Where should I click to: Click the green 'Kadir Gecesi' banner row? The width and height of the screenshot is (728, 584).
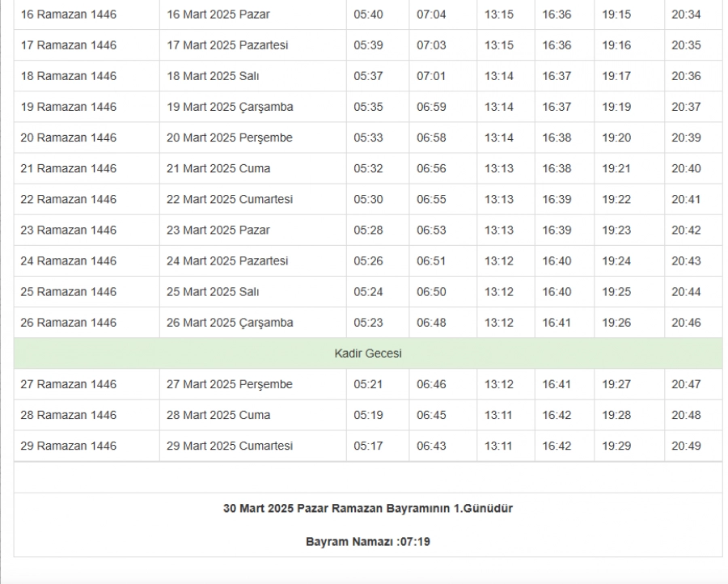tap(368, 353)
